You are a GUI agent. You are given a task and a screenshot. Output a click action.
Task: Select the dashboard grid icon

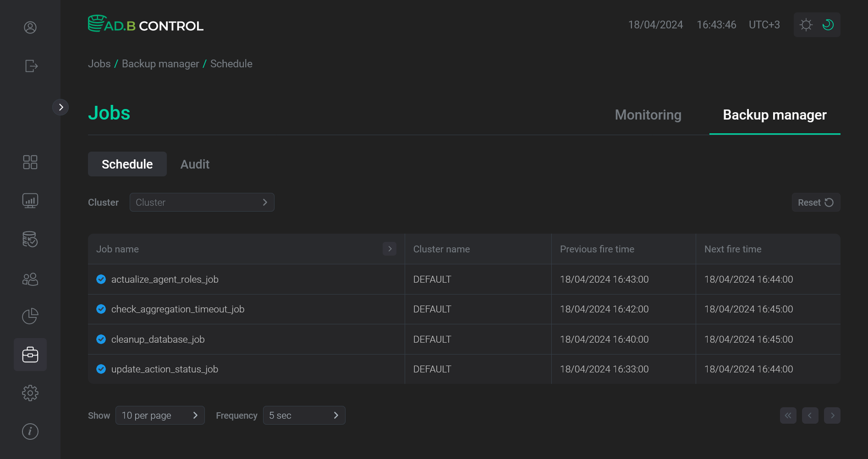click(x=30, y=162)
